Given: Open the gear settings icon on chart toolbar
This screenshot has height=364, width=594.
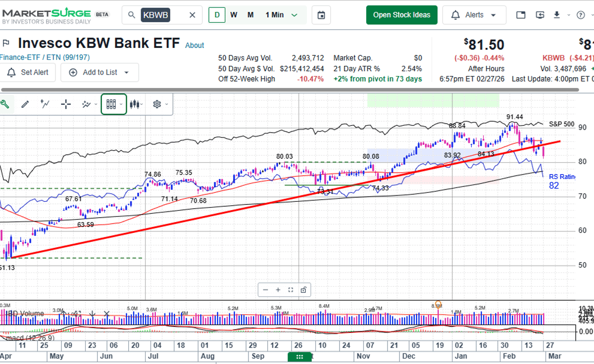Looking at the screenshot, I should (156, 104).
